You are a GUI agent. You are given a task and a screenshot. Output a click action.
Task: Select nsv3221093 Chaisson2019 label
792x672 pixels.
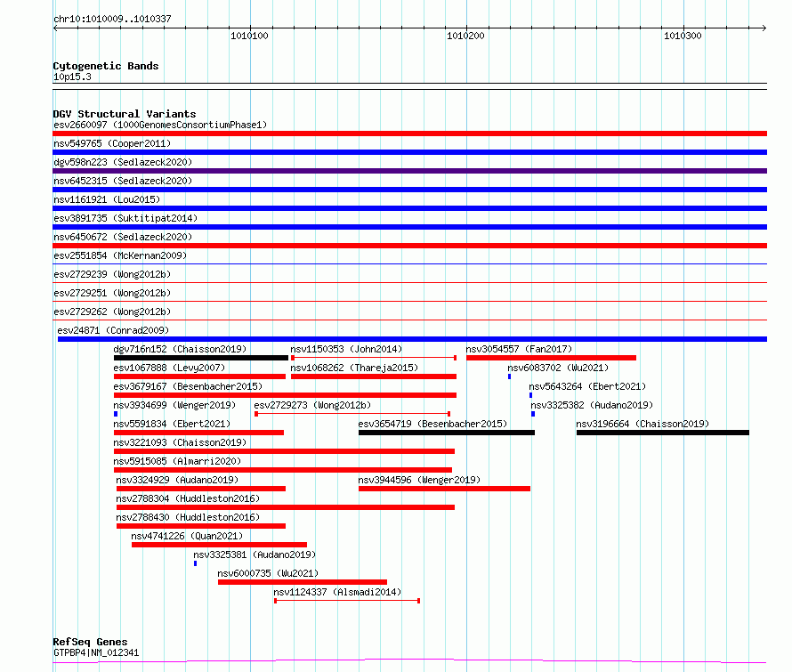[180, 442]
